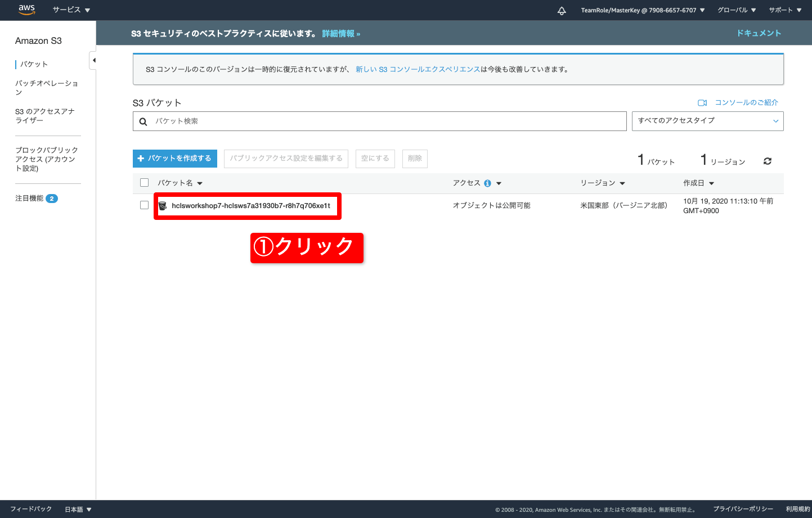This screenshot has height=518, width=812.
Task: Open 注目機能 in the sidebar
Action: click(29, 199)
